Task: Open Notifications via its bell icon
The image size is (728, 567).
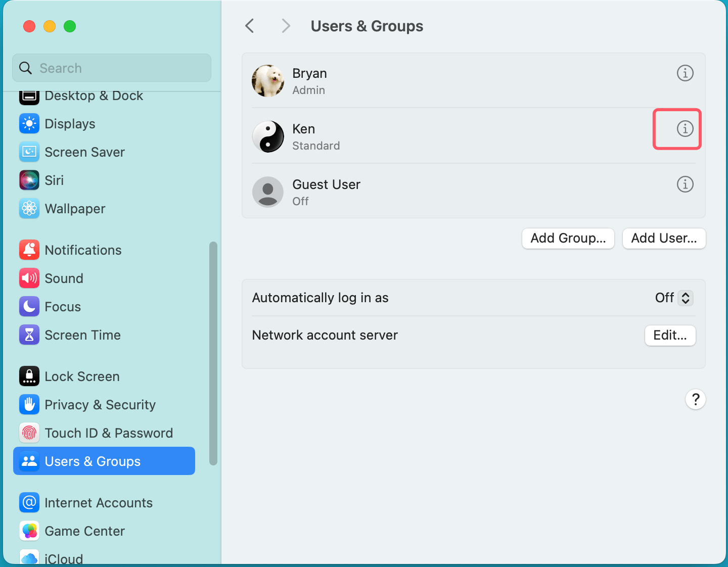Action: click(29, 250)
